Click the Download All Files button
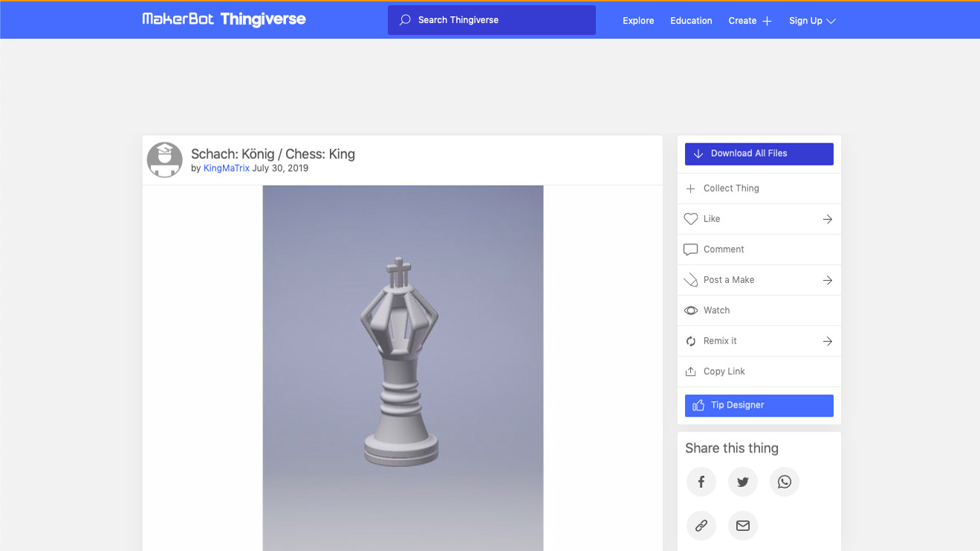 click(759, 154)
